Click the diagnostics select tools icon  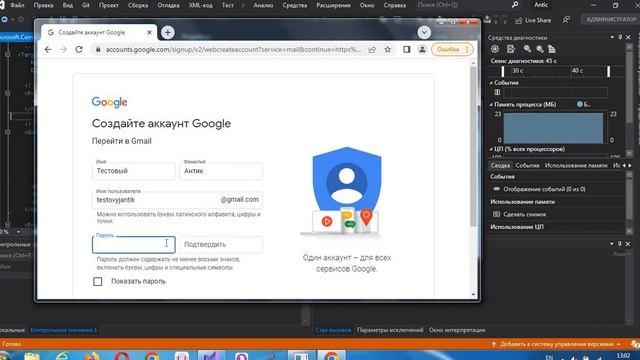pyautogui.click(x=511, y=49)
